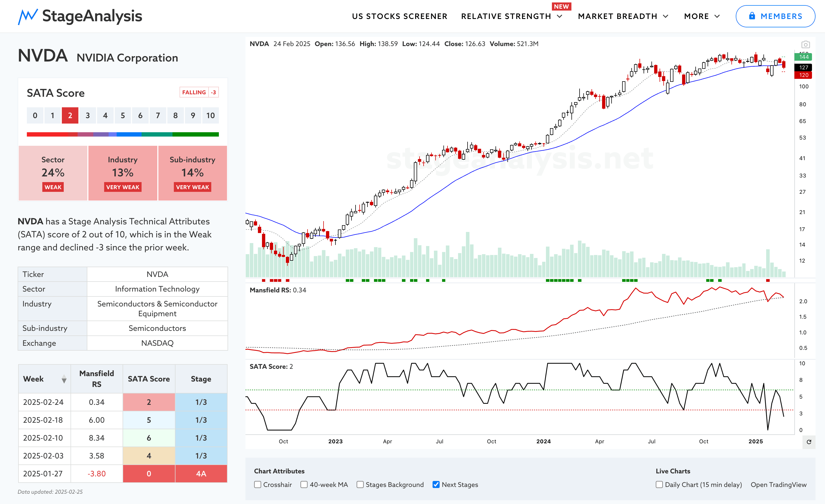825x504 pixels.
Task: Click the Sub-industry 14% Very Weak box
Action: (x=193, y=173)
